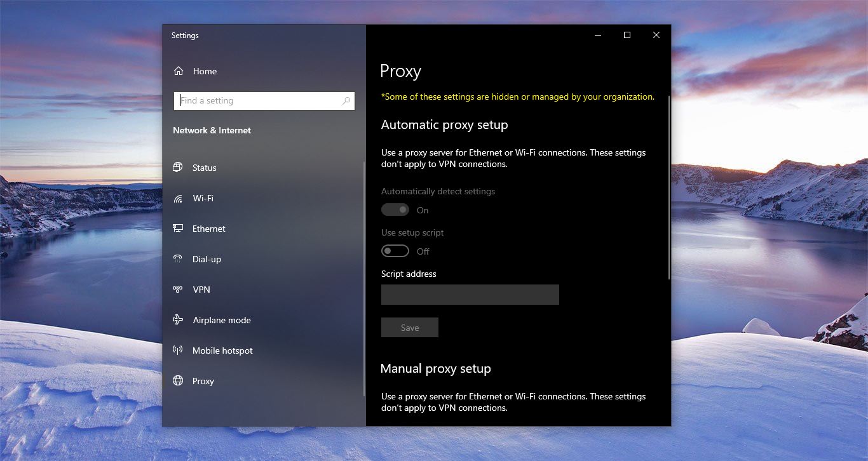Click inside the Script address field
This screenshot has width=868, height=461.
click(x=470, y=294)
